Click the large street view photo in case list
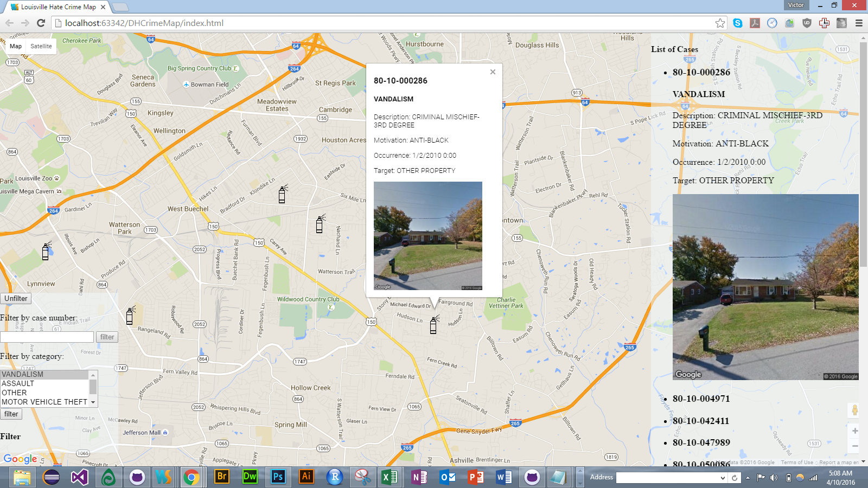868x488 pixels. 765,287
